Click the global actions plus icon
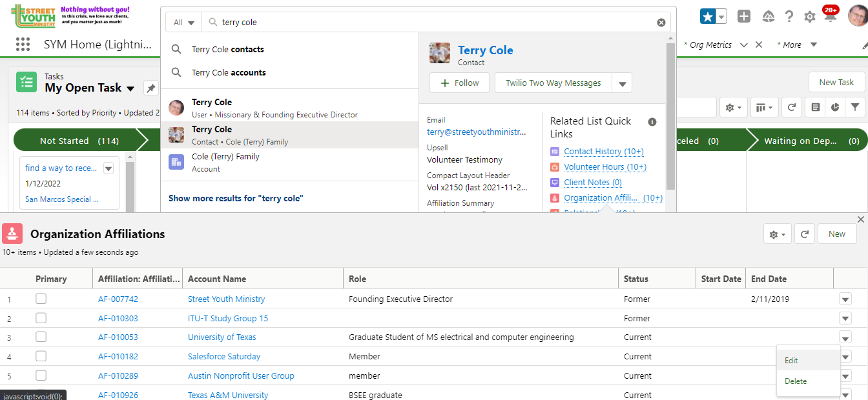This screenshot has height=400, width=868. click(744, 17)
